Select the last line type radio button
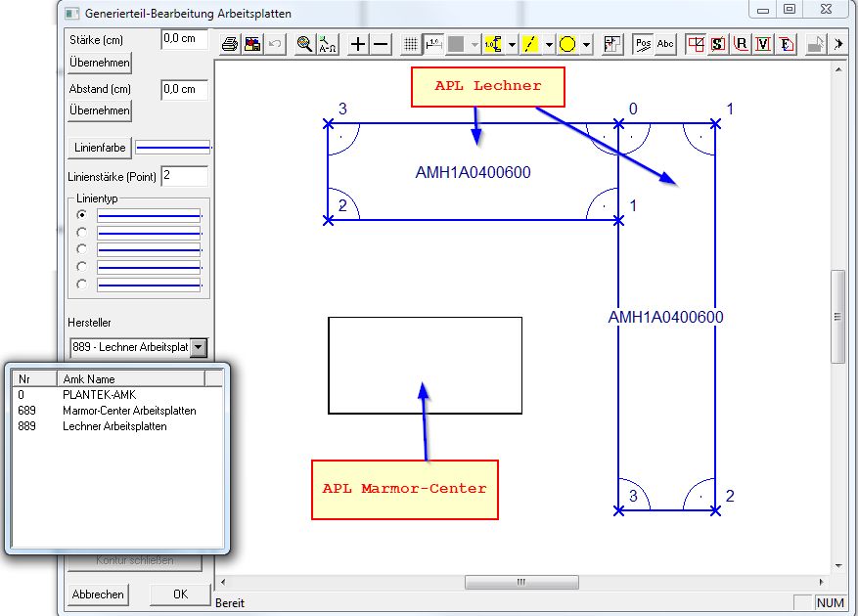 82,285
